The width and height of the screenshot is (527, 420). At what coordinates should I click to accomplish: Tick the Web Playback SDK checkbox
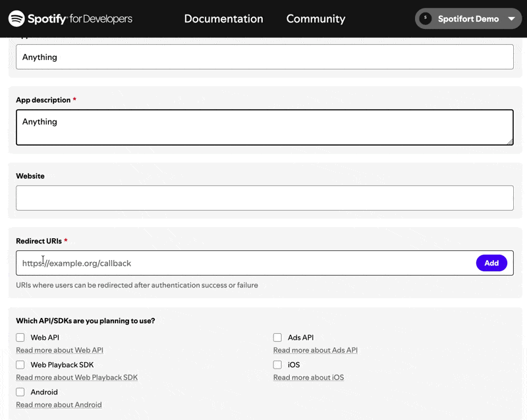pos(20,365)
